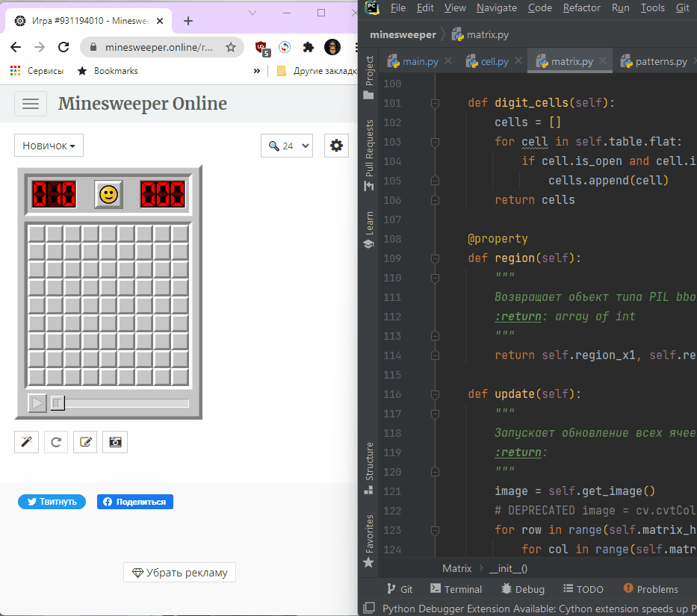Toggle tool window quick access icon

pyautogui.click(x=369, y=608)
